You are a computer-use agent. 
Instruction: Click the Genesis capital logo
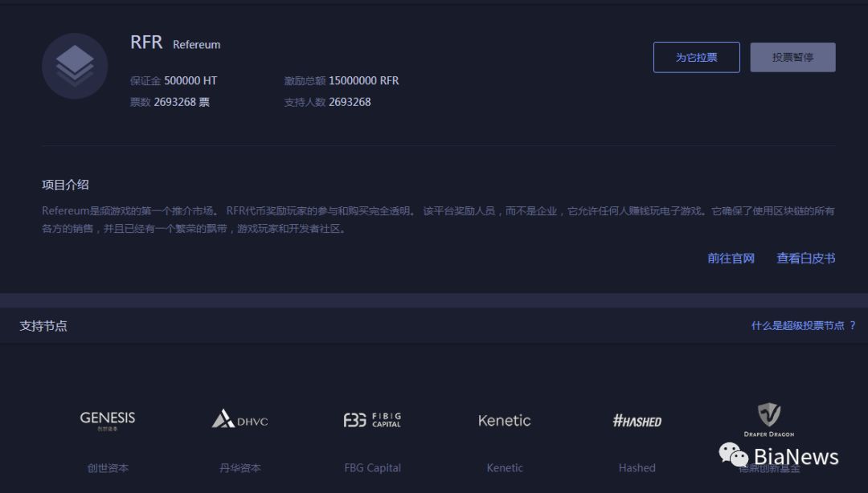tap(108, 421)
